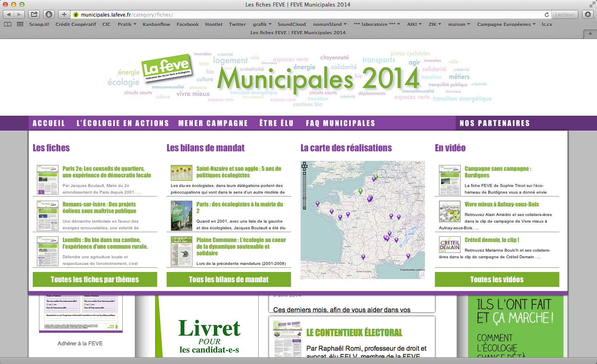Open Plaine Commune écologie link
The image size is (597, 364).
pos(241,247)
